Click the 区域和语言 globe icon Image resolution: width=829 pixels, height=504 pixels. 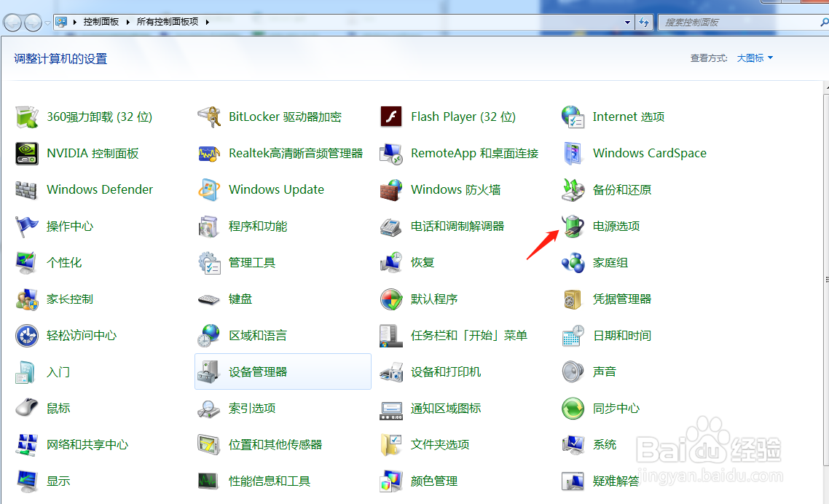coord(209,336)
